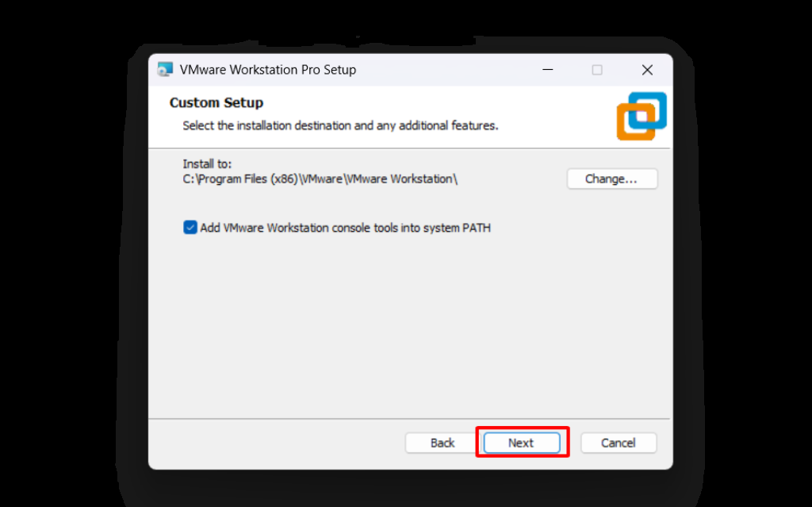Go to the previous step with Back
The height and width of the screenshot is (507, 812).
coord(442,443)
